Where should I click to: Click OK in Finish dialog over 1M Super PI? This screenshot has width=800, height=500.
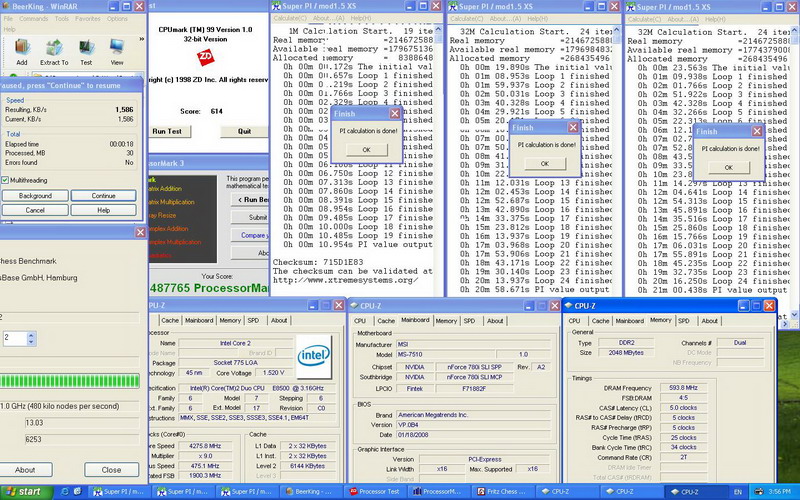366,149
